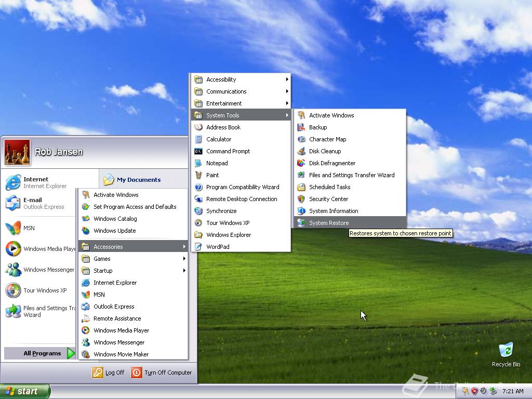Click the Command Prompt icon
532x399 pixels.
198,151
